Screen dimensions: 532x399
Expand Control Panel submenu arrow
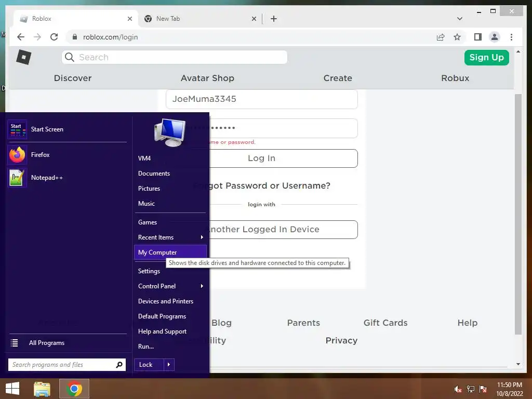click(x=202, y=286)
